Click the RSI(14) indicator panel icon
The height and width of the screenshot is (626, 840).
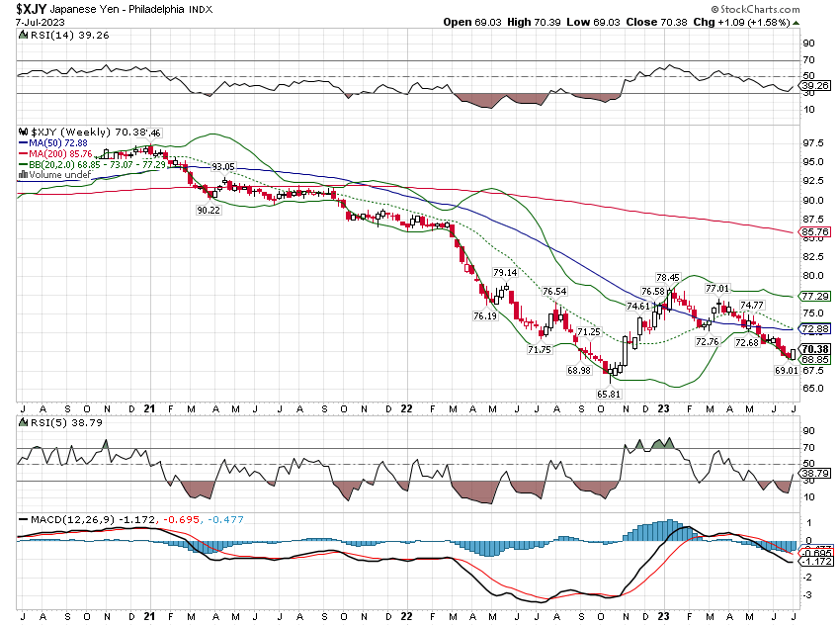click(x=23, y=36)
